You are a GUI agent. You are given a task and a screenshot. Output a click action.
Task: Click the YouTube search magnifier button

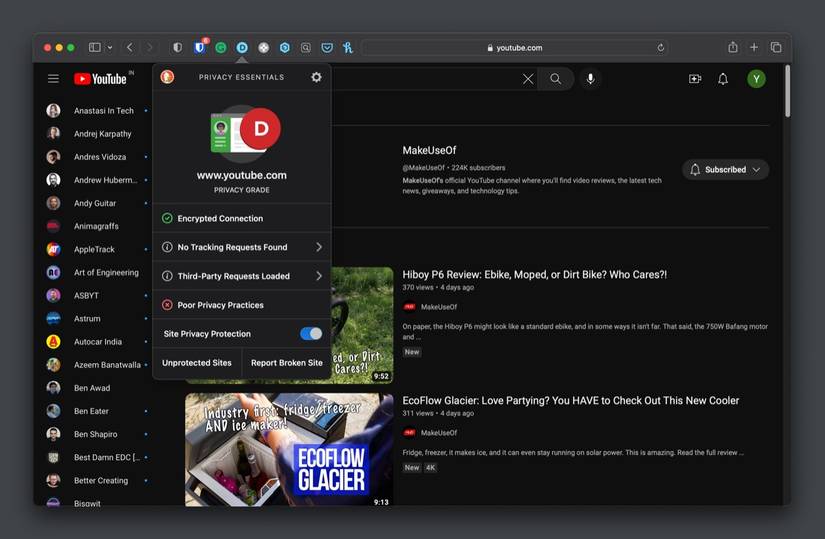click(556, 79)
